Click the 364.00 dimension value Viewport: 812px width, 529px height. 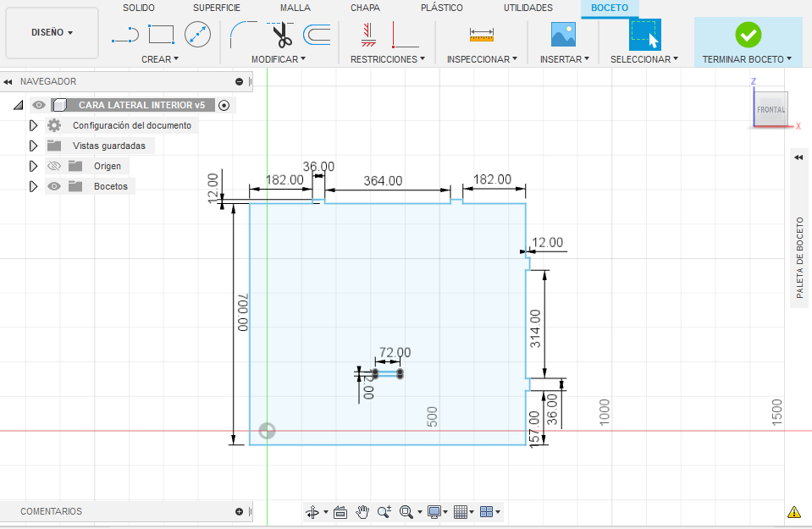383,180
